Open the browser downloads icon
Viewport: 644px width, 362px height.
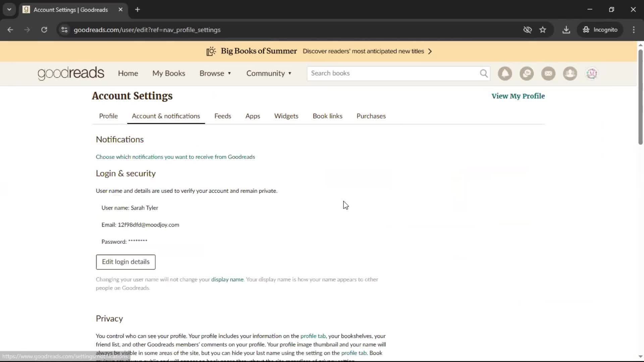coord(566,30)
